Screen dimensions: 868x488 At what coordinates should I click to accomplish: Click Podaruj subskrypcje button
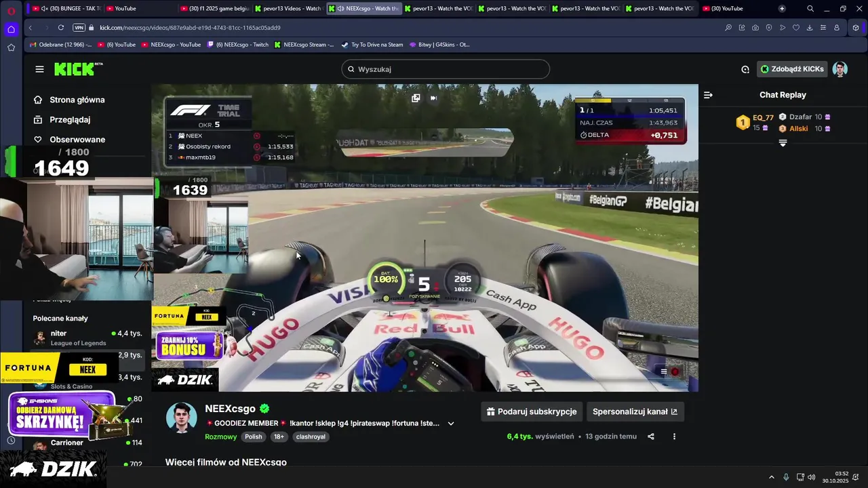[532, 411]
